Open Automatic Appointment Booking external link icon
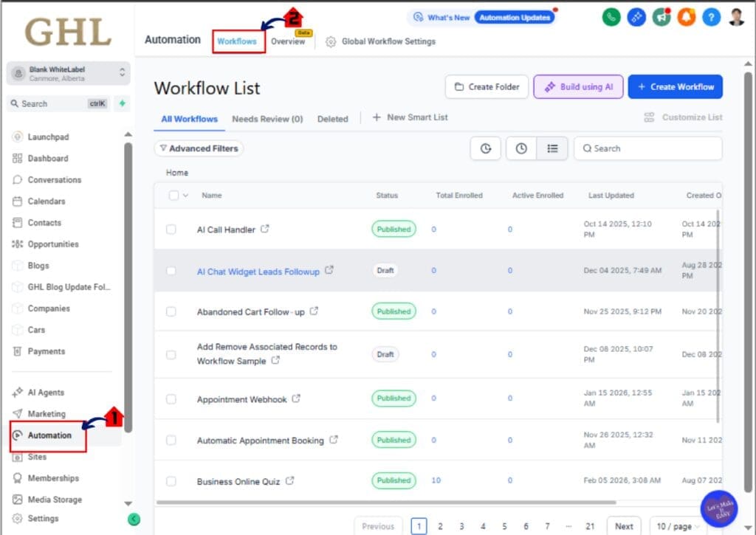The image size is (756, 535). click(x=333, y=440)
